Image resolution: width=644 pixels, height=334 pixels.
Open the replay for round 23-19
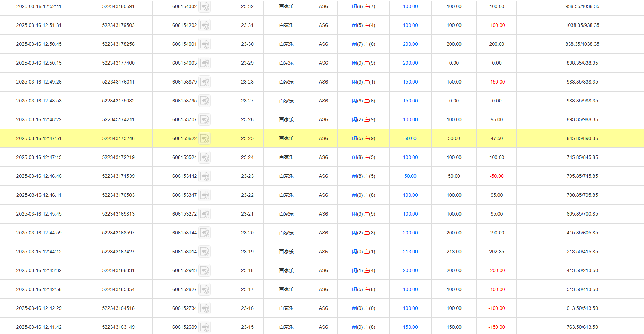(205, 252)
